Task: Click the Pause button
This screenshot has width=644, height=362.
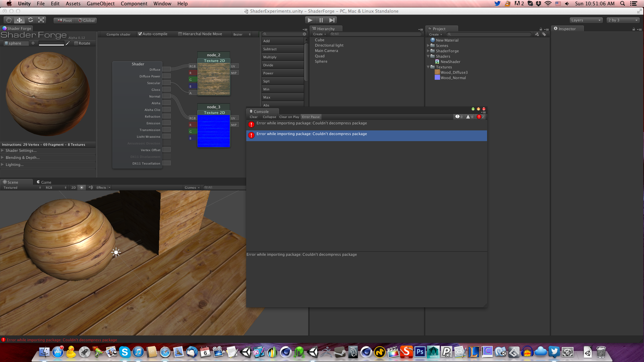Action: click(x=321, y=20)
